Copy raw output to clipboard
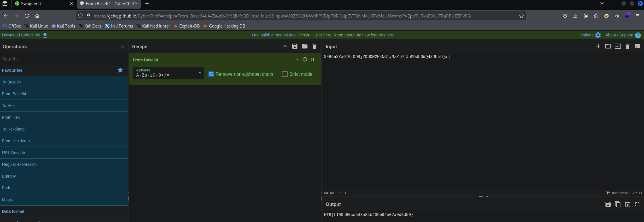Viewport: 644px width, 222px height. [618, 204]
